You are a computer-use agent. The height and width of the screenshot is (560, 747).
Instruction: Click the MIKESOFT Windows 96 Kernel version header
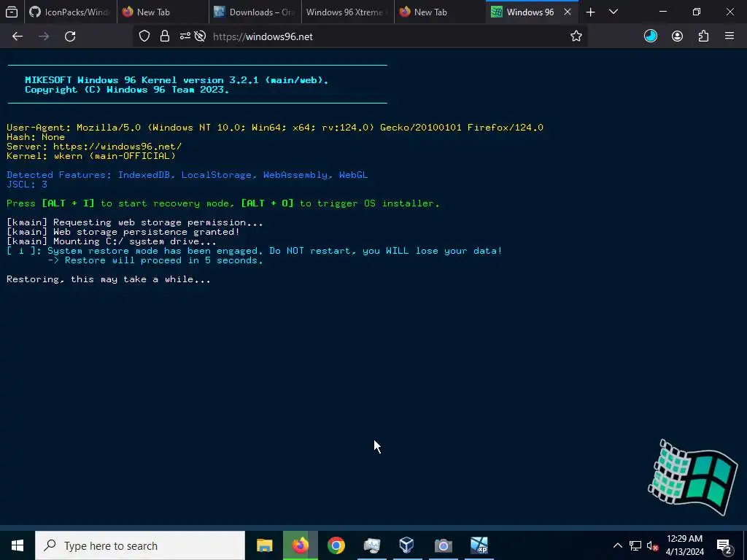[177, 80]
